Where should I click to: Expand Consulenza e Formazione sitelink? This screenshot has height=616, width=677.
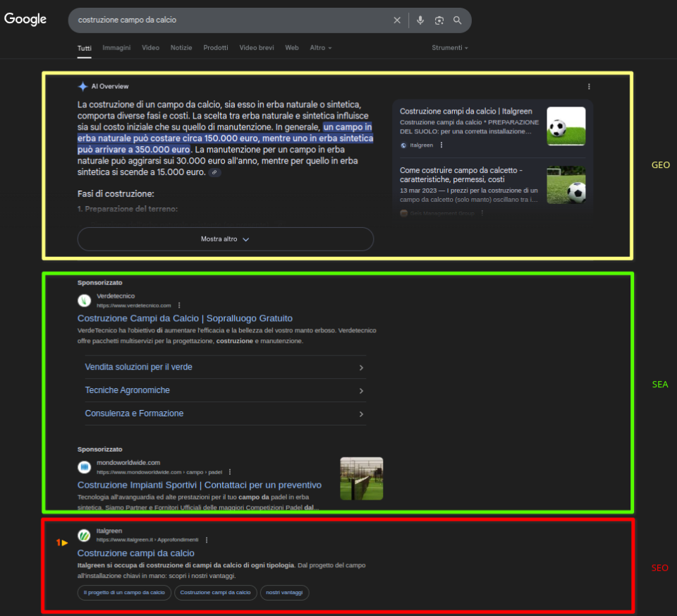(226, 413)
